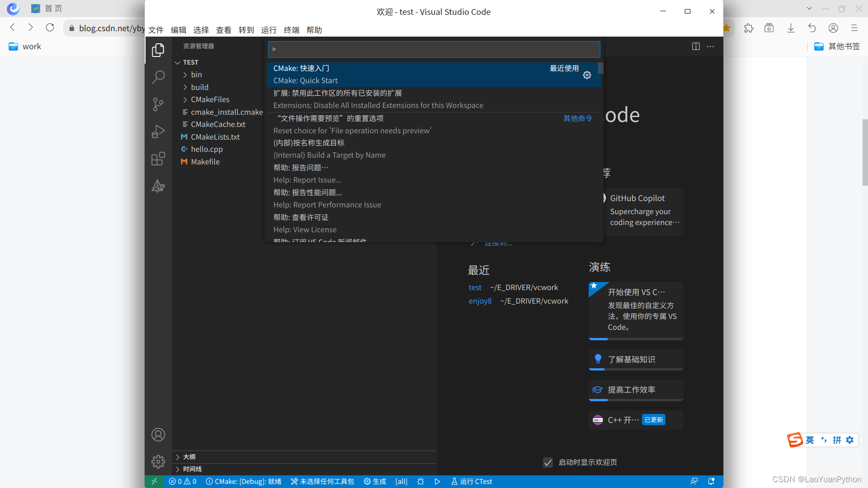Image resolution: width=868 pixels, height=488 pixels.
Task: Open recent workspace test link
Action: point(475,288)
